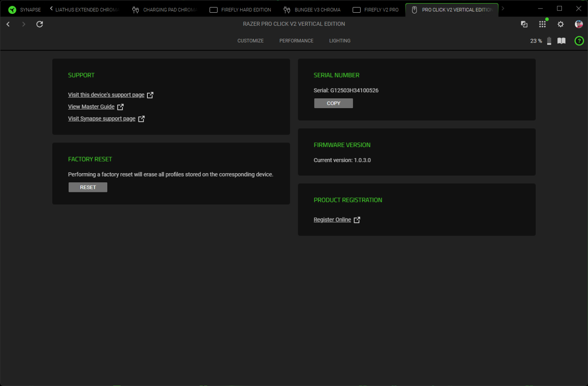Click the 23 % battery percentage text

click(x=536, y=41)
